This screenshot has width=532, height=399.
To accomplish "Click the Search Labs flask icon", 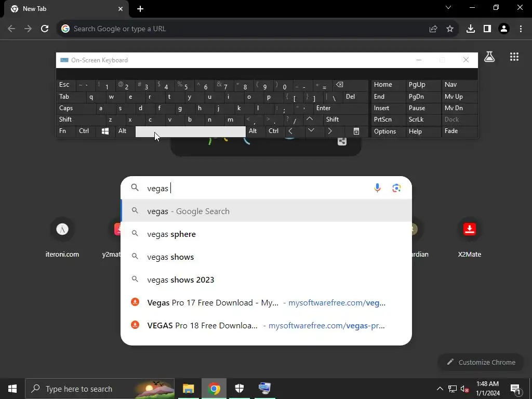I will (489, 57).
